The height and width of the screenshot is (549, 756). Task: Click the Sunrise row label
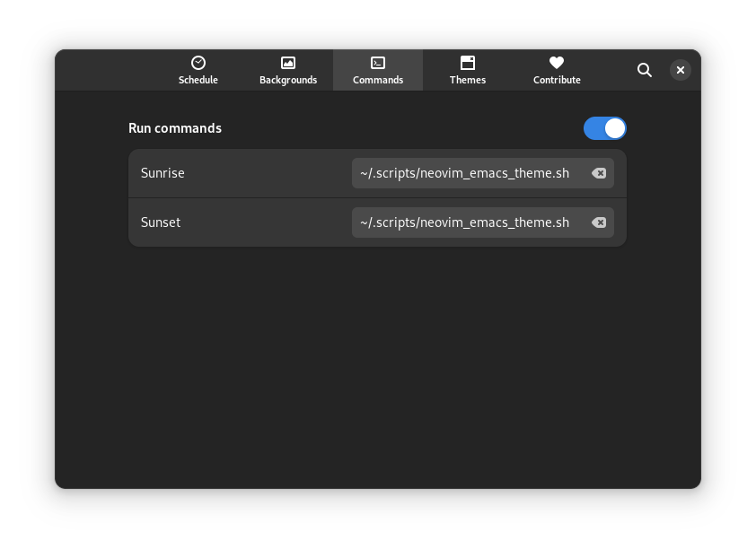coord(163,173)
